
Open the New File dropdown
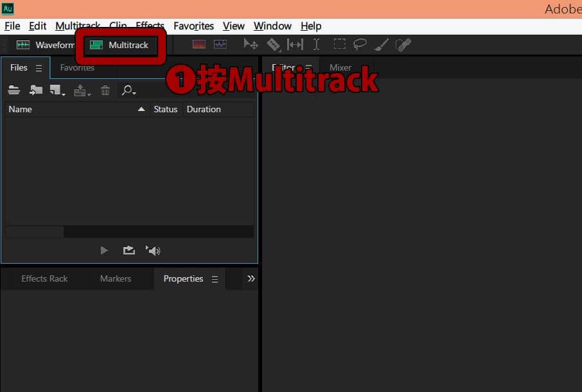[57, 90]
